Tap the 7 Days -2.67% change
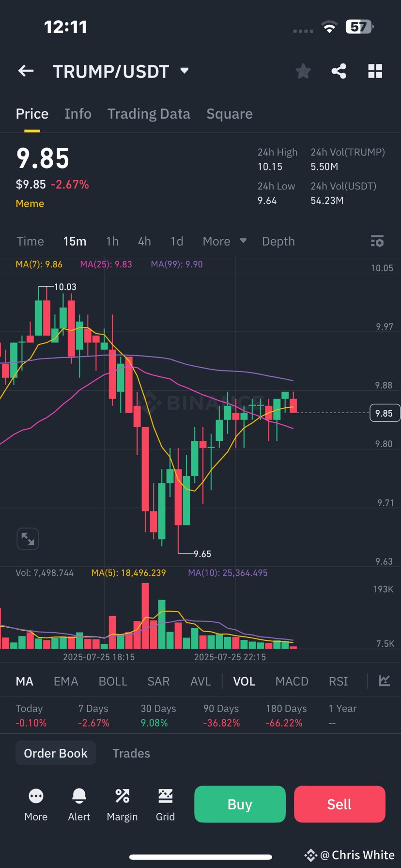This screenshot has width=401, height=868. pos(94,723)
